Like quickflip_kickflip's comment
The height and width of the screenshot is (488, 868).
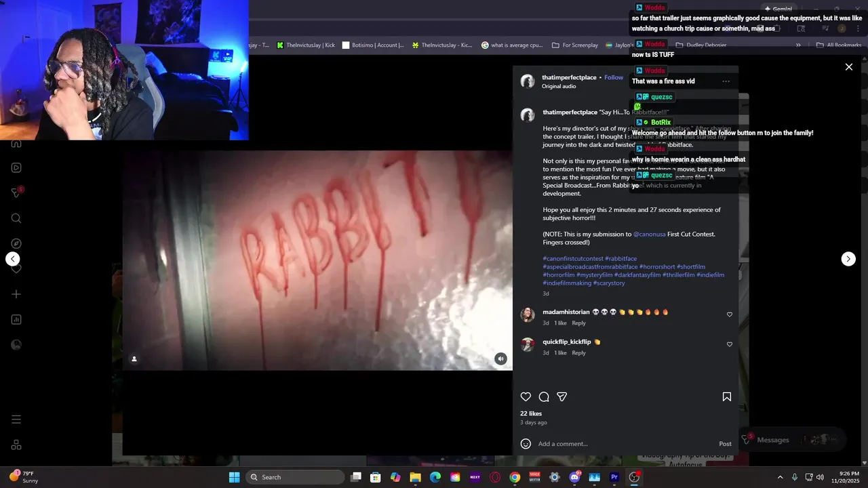pyautogui.click(x=730, y=344)
